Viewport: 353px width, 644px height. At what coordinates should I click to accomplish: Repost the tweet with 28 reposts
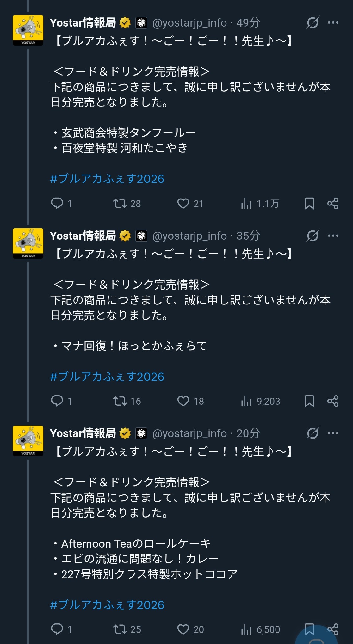point(120,203)
